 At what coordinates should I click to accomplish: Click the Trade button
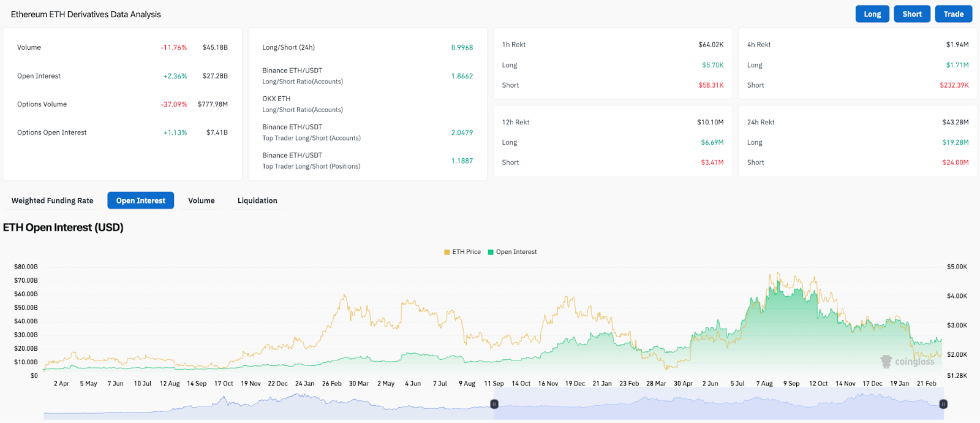[x=953, y=14]
